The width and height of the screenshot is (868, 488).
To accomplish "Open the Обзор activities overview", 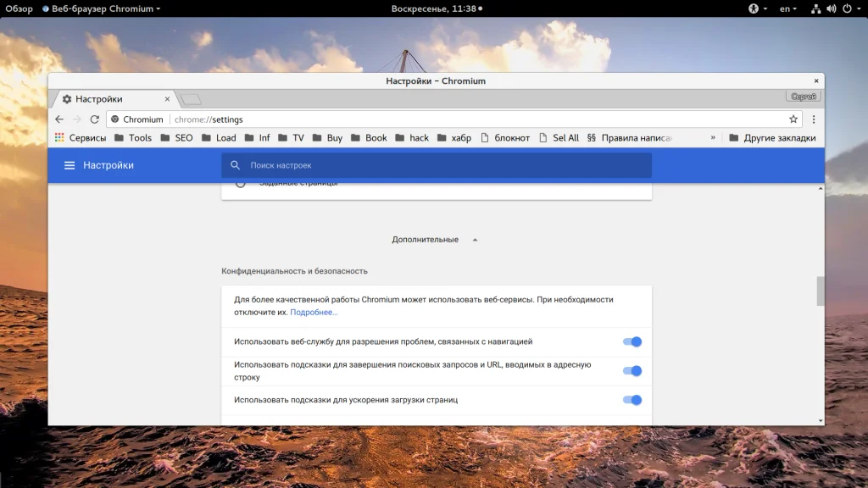I will (19, 8).
